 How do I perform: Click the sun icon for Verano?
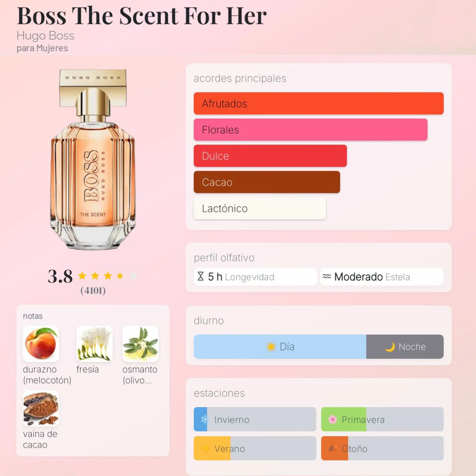(205, 448)
